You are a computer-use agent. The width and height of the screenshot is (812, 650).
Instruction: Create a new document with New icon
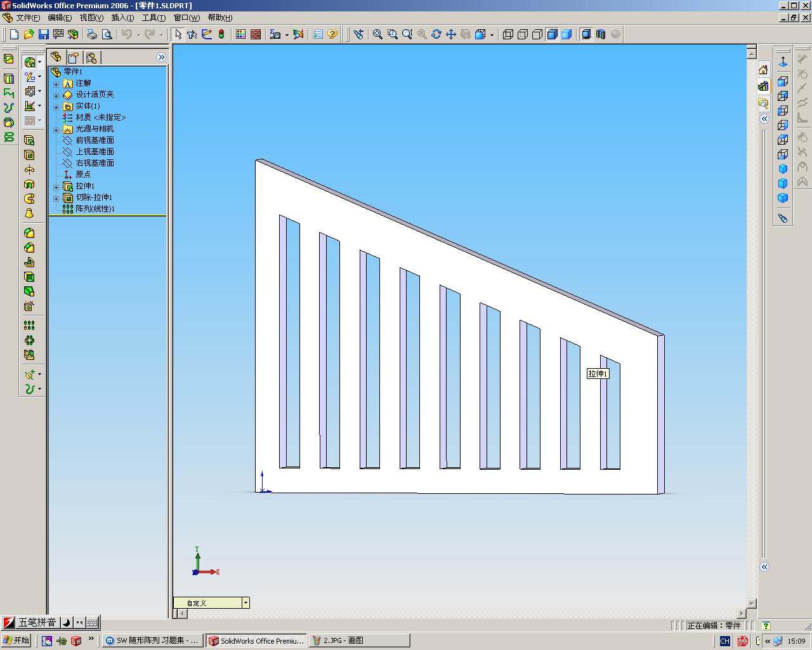[14, 34]
